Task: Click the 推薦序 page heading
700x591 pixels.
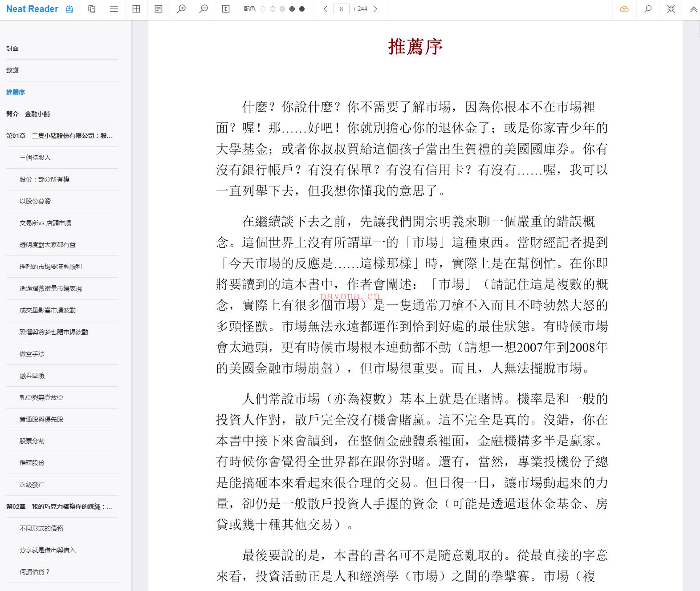Action: tap(415, 47)
